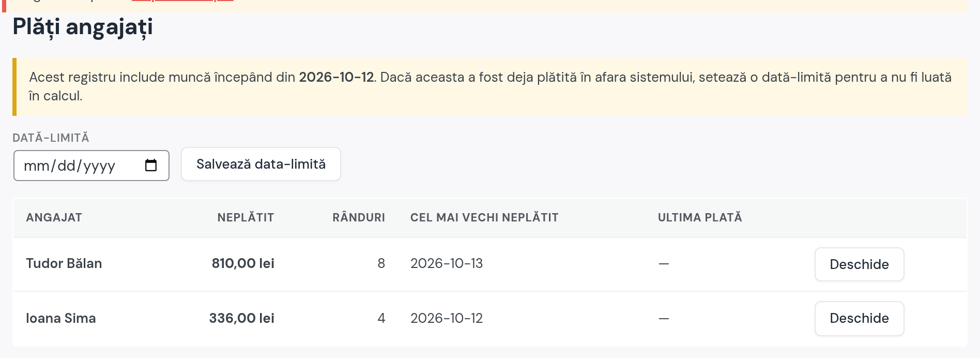Click the year part of the date field
Viewport: 980px width, 358px height.
point(99,166)
